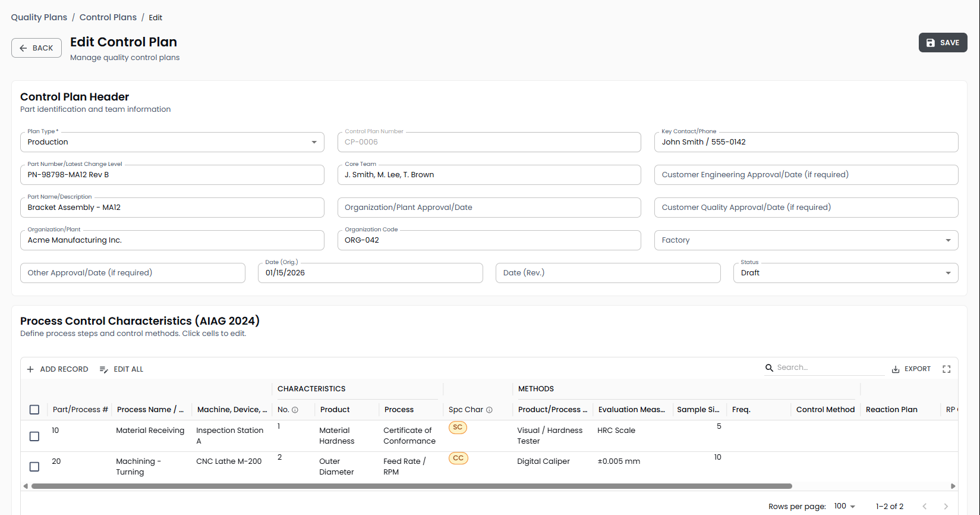Click the SC special characteristic badge
Screen dimensions: 980x515
pyautogui.click(x=458, y=428)
